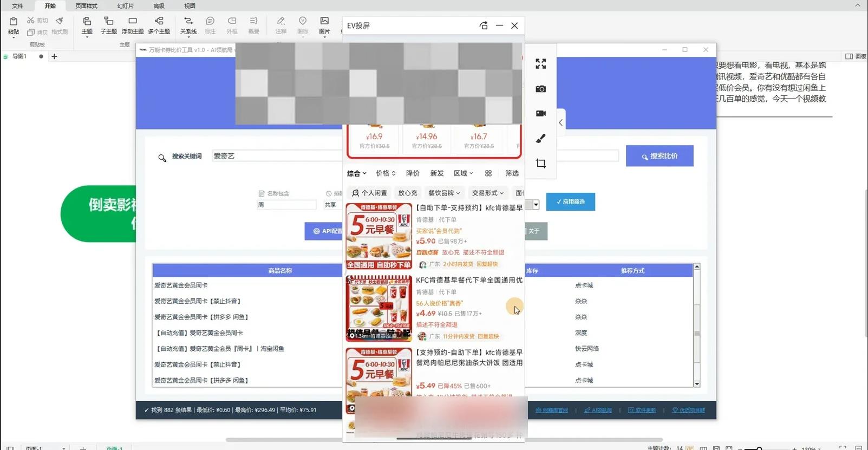This screenshot has height=450, width=868.
Task: Switch to the 视图 ribbon tab
Action: (190, 6)
